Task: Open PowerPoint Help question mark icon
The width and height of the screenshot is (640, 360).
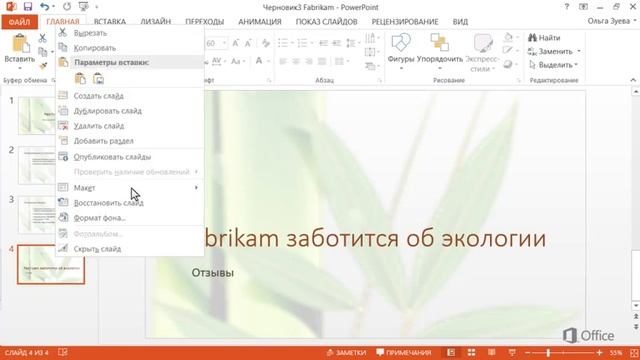Action: click(567, 7)
